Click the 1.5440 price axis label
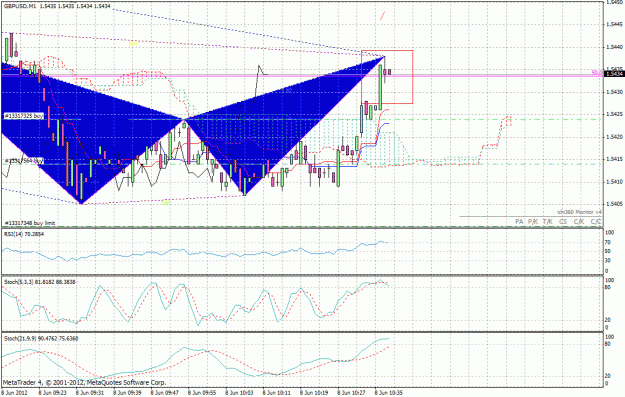625x397 pixels. click(x=614, y=47)
